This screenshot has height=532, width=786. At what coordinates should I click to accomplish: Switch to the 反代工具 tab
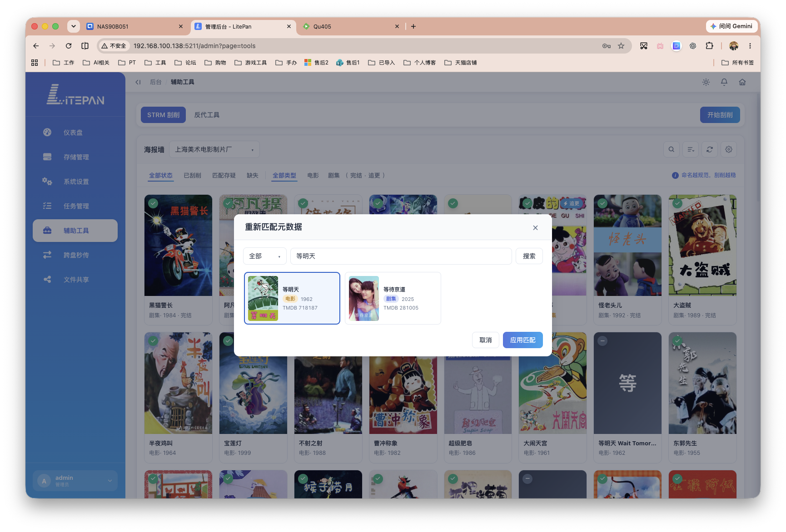(x=207, y=115)
